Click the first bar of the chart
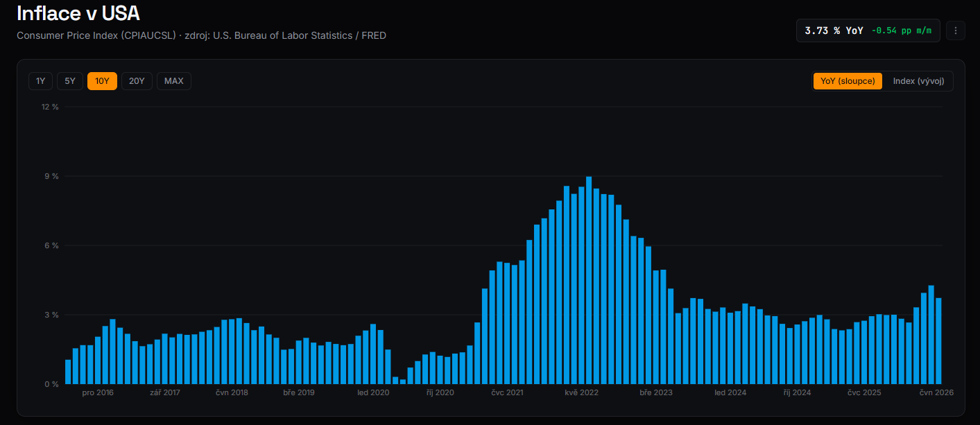 coord(68,372)
